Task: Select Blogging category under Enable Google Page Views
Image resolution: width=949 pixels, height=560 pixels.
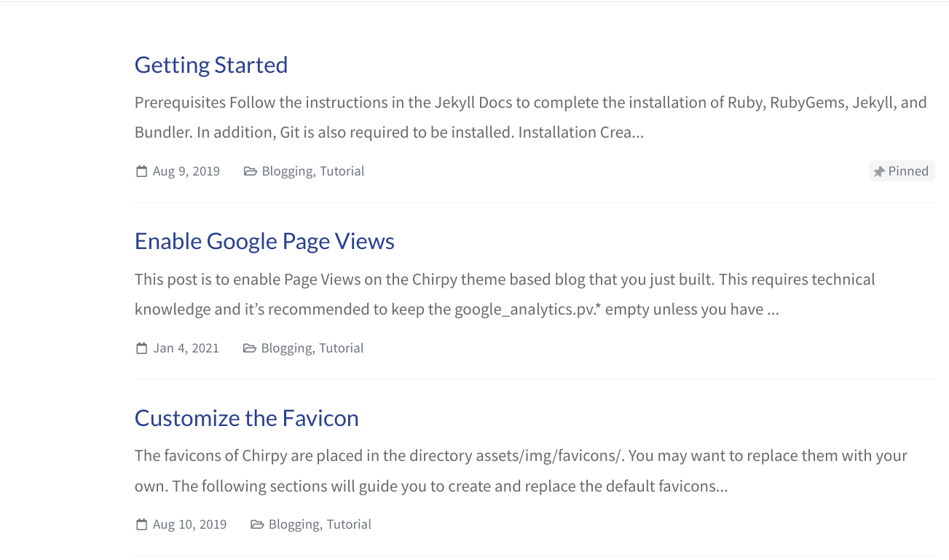Action: 286,348
